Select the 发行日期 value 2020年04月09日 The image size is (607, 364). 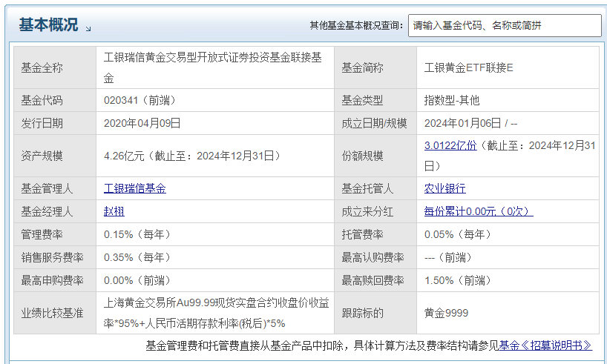coord(142,123)
